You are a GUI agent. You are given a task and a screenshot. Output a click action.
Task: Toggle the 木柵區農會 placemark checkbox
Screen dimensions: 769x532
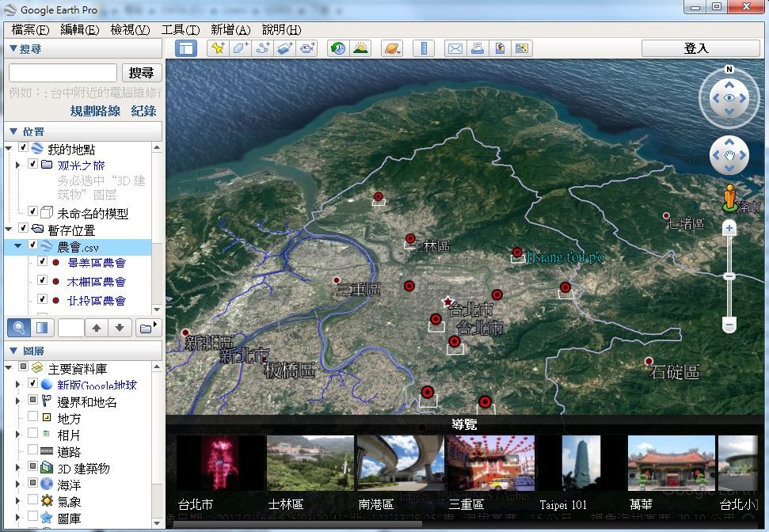pos(43,280)
